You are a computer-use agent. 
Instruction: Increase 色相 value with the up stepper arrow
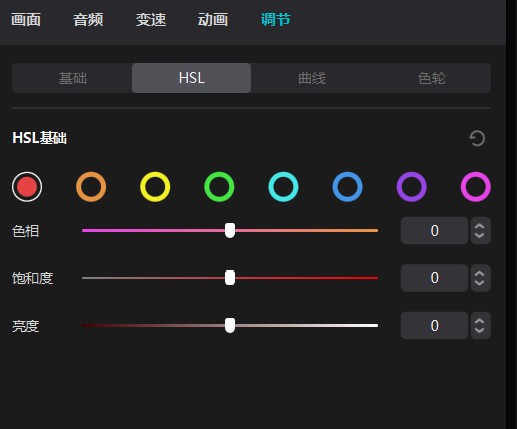[x=480, y=226]
